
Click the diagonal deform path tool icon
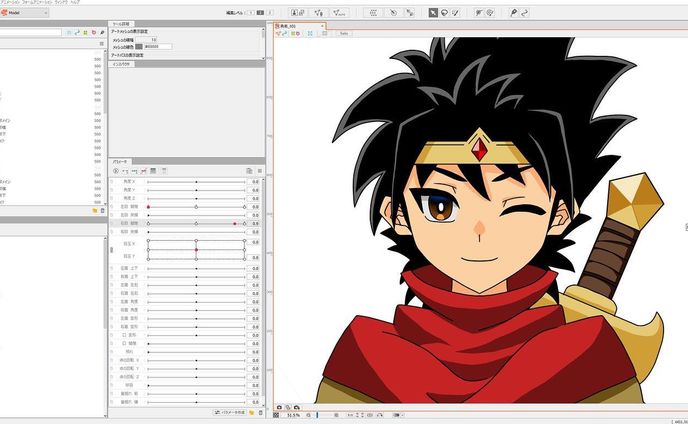(x=409, y=13)
